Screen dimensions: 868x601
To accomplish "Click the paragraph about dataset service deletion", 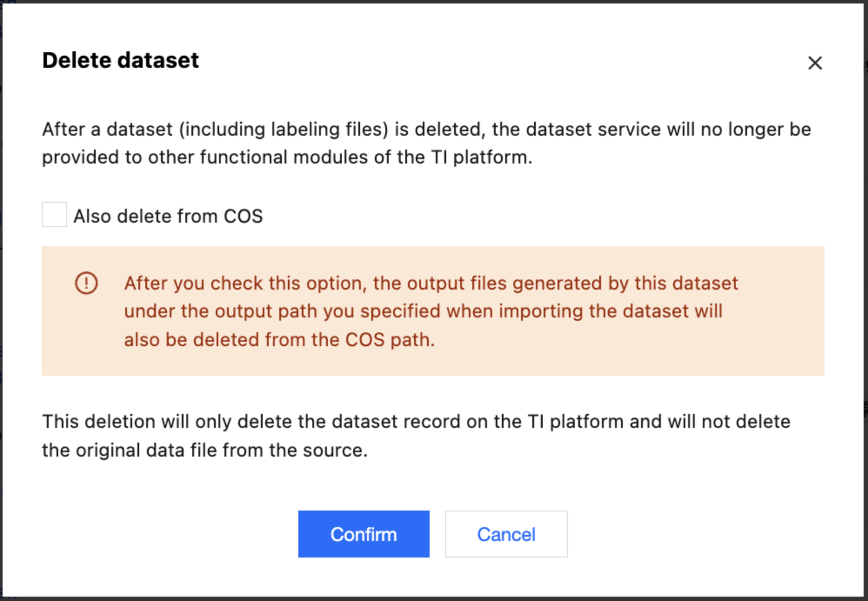I will coord(426,143).
